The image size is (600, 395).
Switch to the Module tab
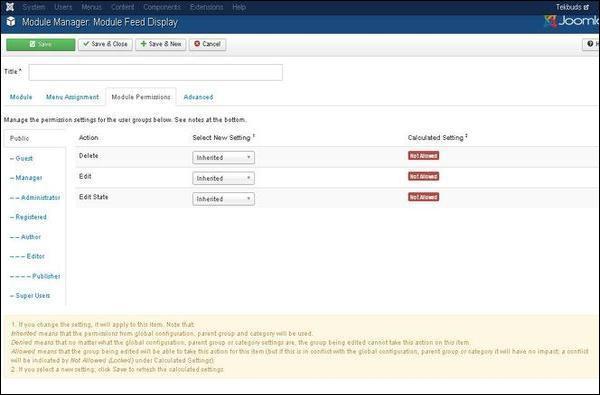pos(21,97)
